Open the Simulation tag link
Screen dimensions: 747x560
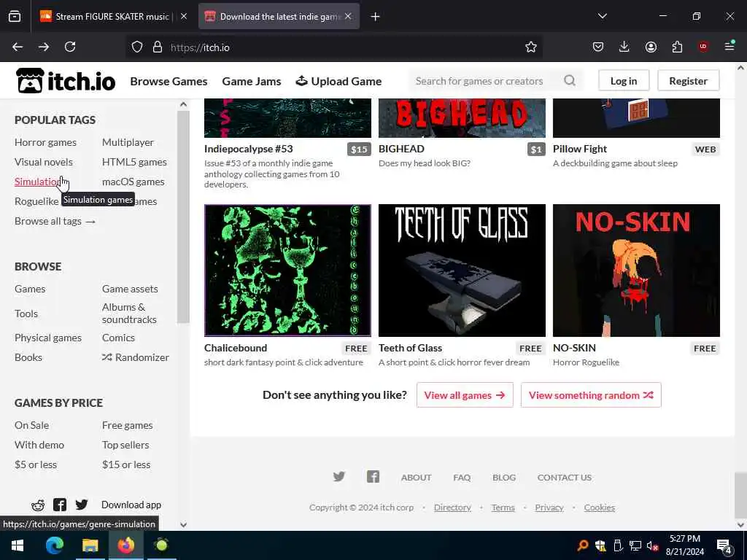[x=38, y=182]
